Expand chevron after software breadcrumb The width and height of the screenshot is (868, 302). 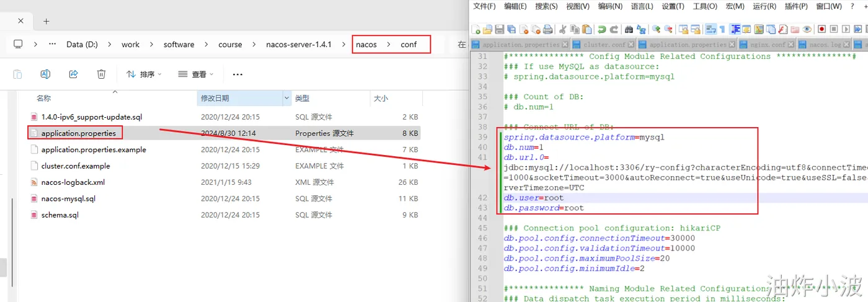[x=206, y=45]
